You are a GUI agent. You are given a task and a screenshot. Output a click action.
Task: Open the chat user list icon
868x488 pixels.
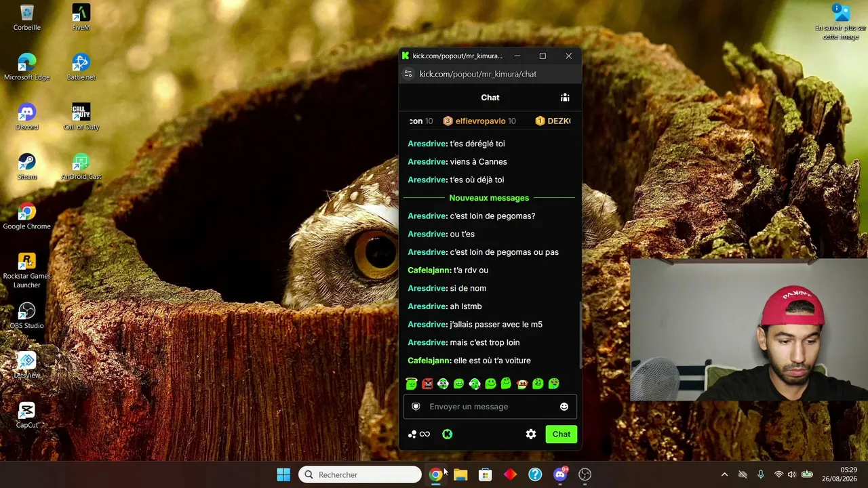coord(565,98)
